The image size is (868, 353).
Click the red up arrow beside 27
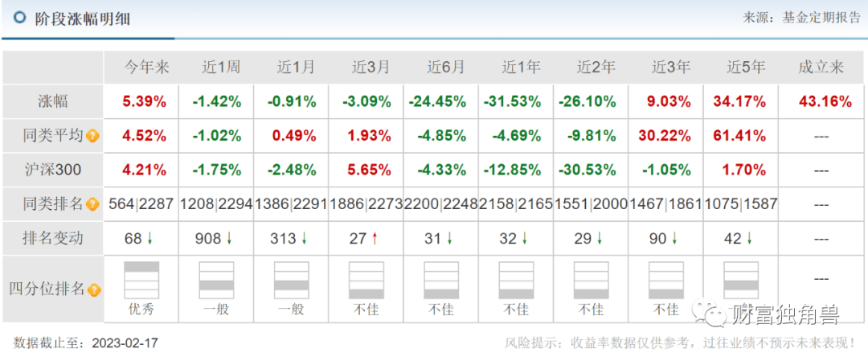click(x=375, y=239)
